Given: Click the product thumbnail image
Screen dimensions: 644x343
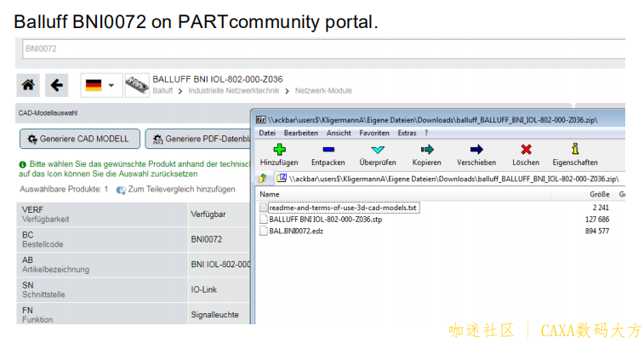Looking at the screenshot, I should point(137,85).
